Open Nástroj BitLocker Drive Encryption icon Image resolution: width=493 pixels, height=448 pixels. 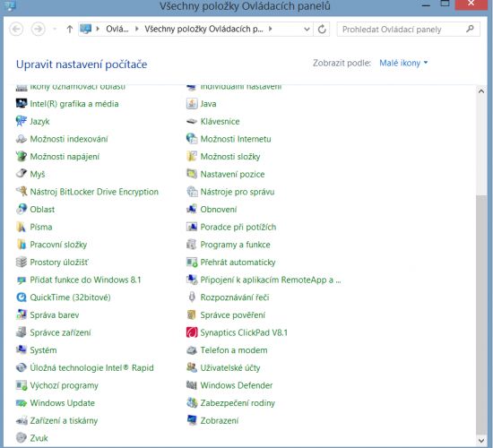point(22,192)
